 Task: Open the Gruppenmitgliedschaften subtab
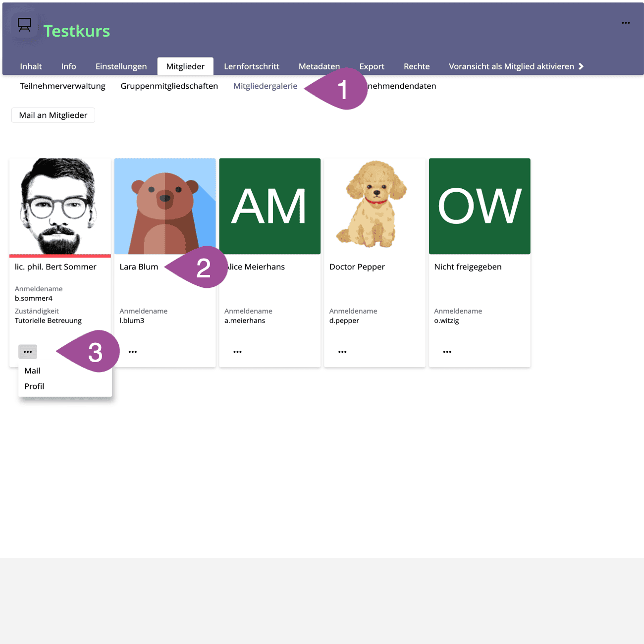(169, 86)
